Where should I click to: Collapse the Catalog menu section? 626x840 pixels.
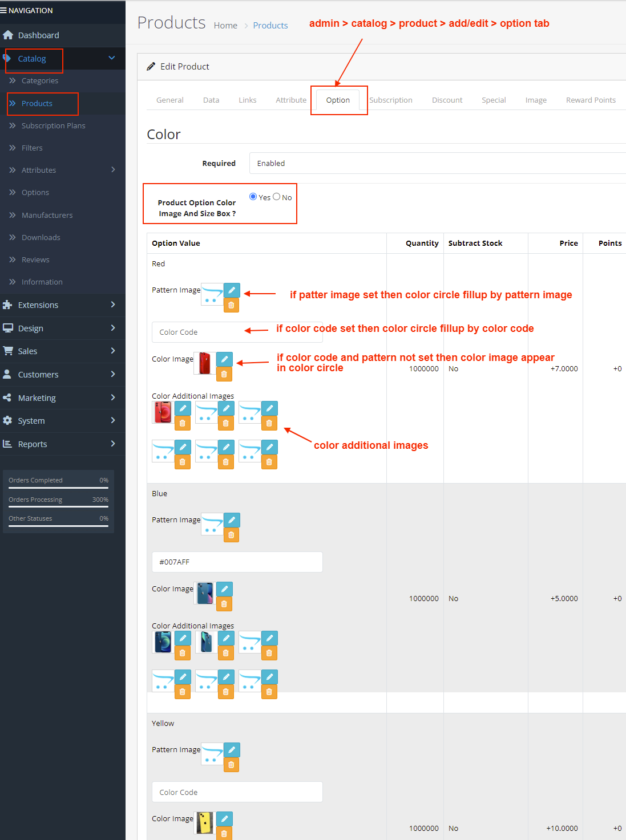(x=112, y=58)
